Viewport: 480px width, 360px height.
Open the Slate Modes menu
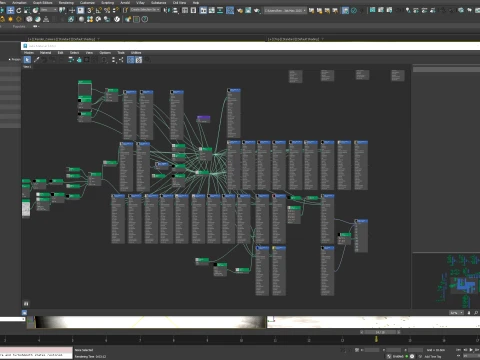(29, 53)
